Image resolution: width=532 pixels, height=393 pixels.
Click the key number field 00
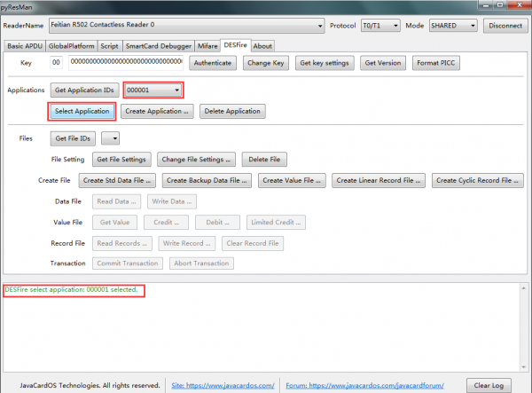[x=57, y=63]
